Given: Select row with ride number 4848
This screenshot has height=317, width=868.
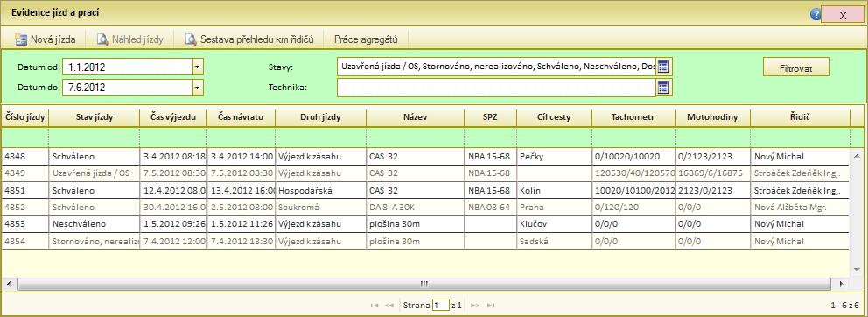Looking at the screenshot, I should pyautogui.click(x=425, y=156).
